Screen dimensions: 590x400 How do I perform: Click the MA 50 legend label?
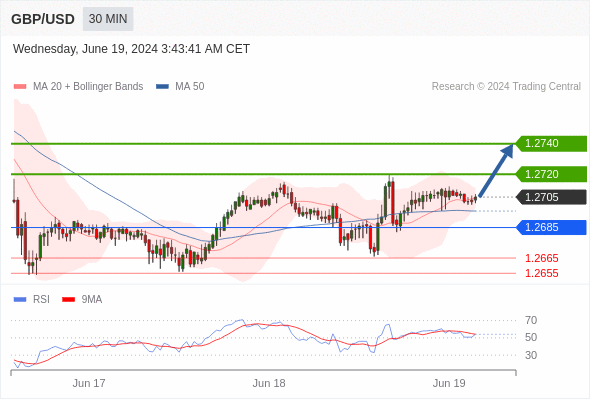tap(190, 87)
